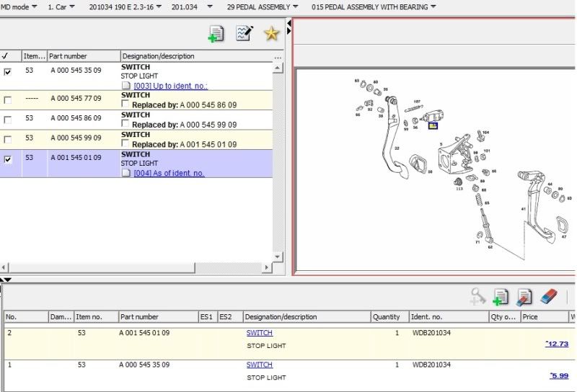Check the box for part A 000 545 86 09
Viewport: 577px width, 392px height.
[x=7, y=120]
